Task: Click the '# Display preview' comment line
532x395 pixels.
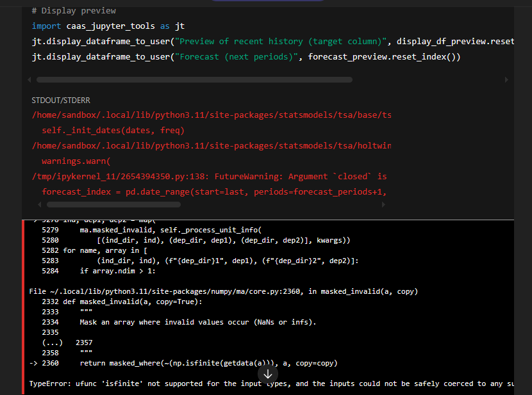Action: pyautogui.click(x=74, y=11)
